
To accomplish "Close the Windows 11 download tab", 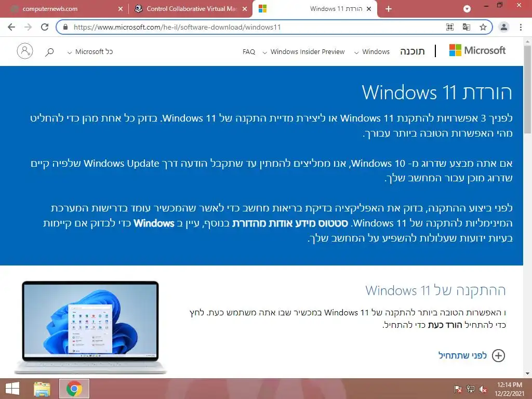I will pos(369,9).
